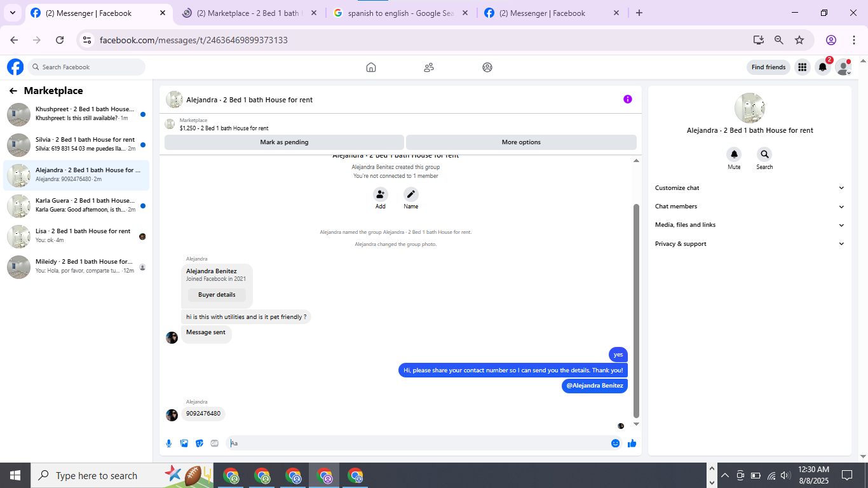
Task: Reload the page in Chrome
Action: (x=60, y=40)
